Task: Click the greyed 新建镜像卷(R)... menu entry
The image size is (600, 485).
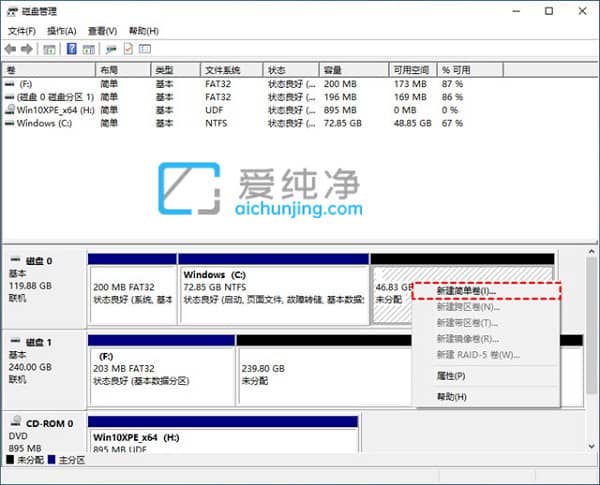Action: click(486, 339)
